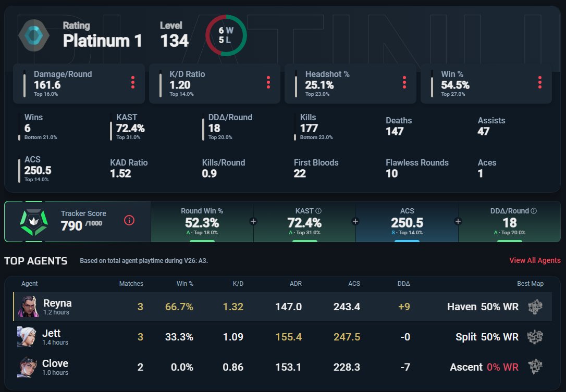The image size is (566, 392).
Task: Click the plus between ACS and DDΔ/Round
Action: (x=458, y=221)
